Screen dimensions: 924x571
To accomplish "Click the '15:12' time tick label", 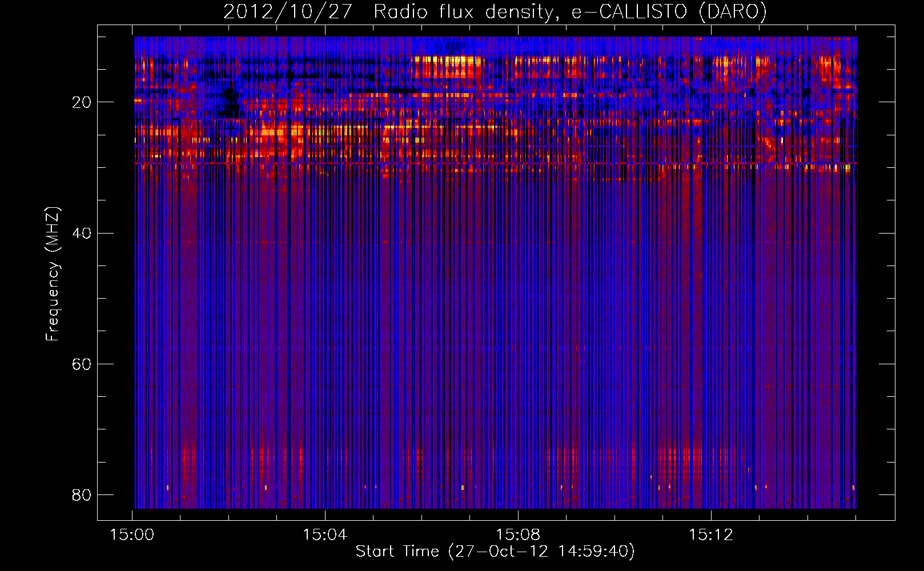I will tap(711, 534).
